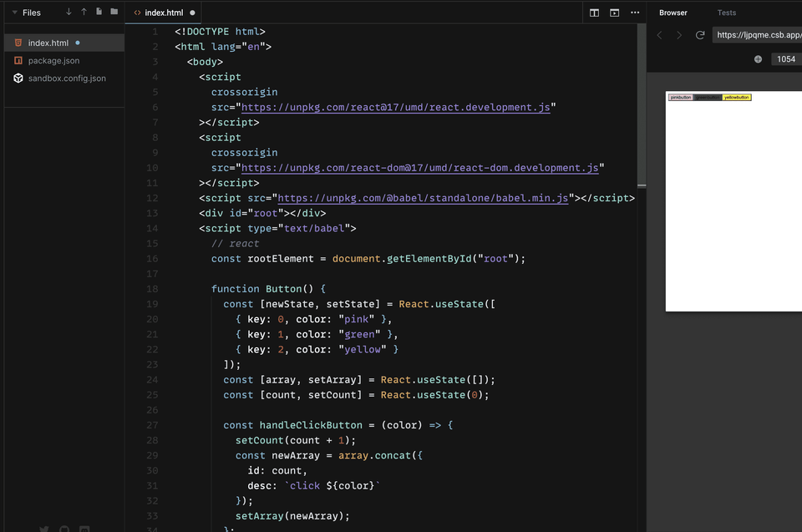Create a new file with file icon
The image size is (802, 532).
pyautogui.click(x=99, y=12)
